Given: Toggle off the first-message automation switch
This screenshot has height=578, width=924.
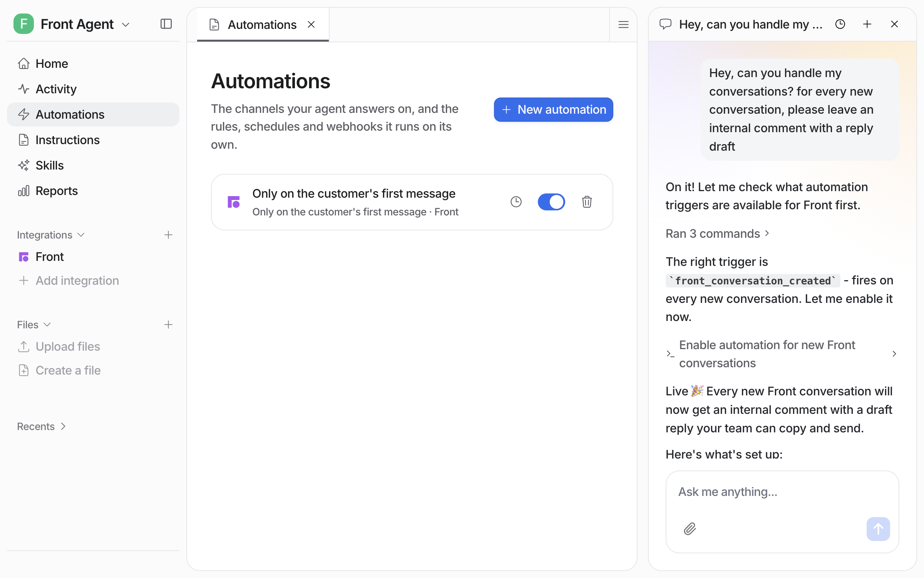Looking at the screenshot, I should pos(551,202).
